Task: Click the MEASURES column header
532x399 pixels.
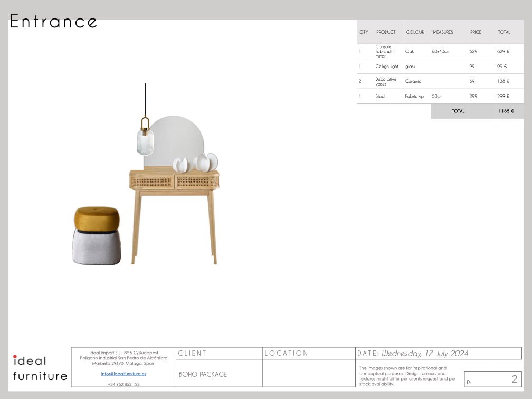Action: point(443,32)
